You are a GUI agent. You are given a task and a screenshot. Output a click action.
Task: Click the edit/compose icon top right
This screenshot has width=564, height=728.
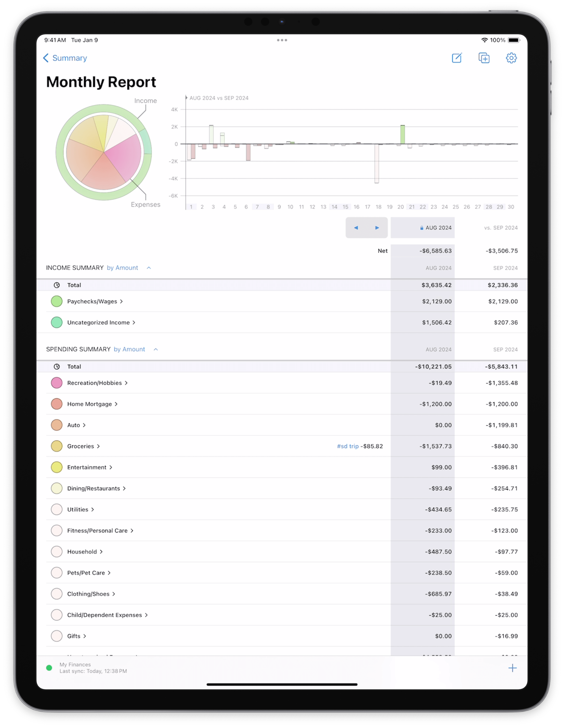click(458, 57)
